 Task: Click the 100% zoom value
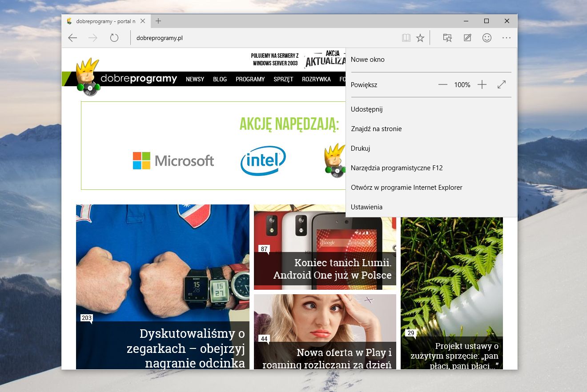pos(462,84)
